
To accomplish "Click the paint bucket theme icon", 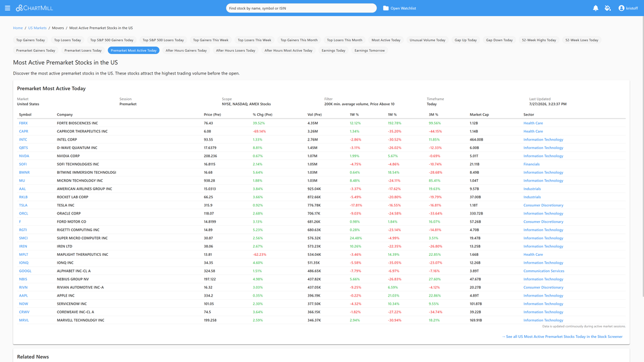I will pyautogui.click(x=608, y=8).
